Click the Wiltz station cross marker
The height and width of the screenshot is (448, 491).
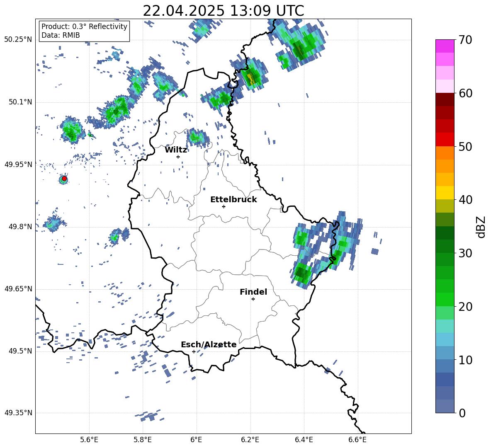coord(178,157)
